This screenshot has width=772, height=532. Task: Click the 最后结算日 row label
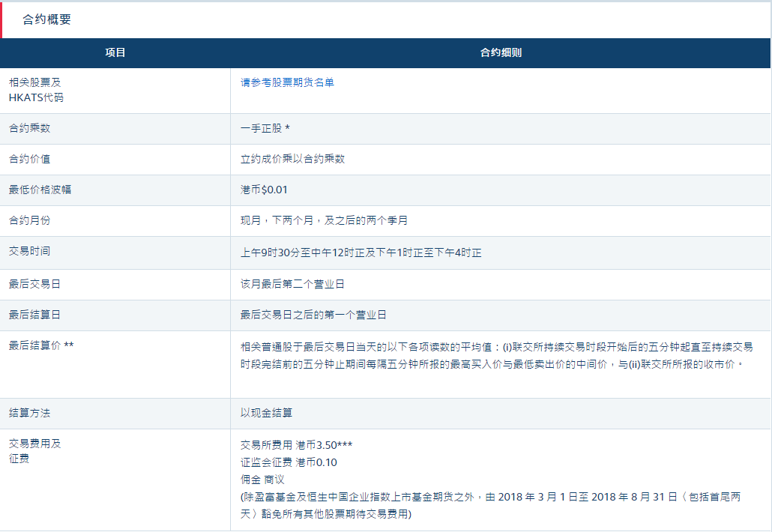pos(35,315)
